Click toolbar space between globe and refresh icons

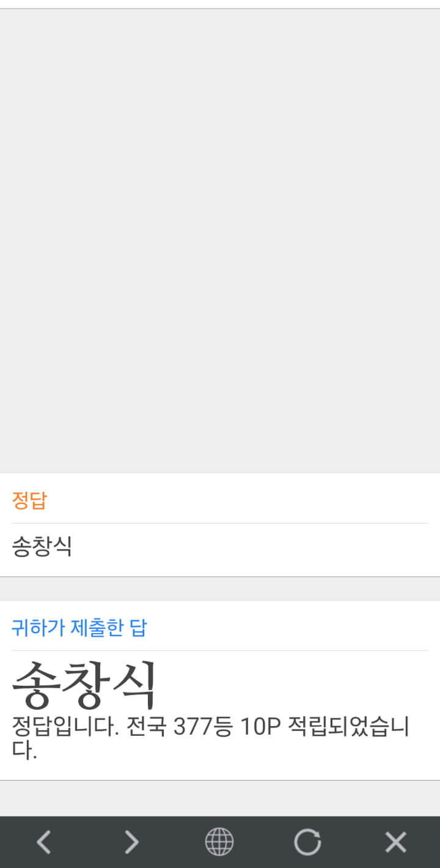[263, 842]
